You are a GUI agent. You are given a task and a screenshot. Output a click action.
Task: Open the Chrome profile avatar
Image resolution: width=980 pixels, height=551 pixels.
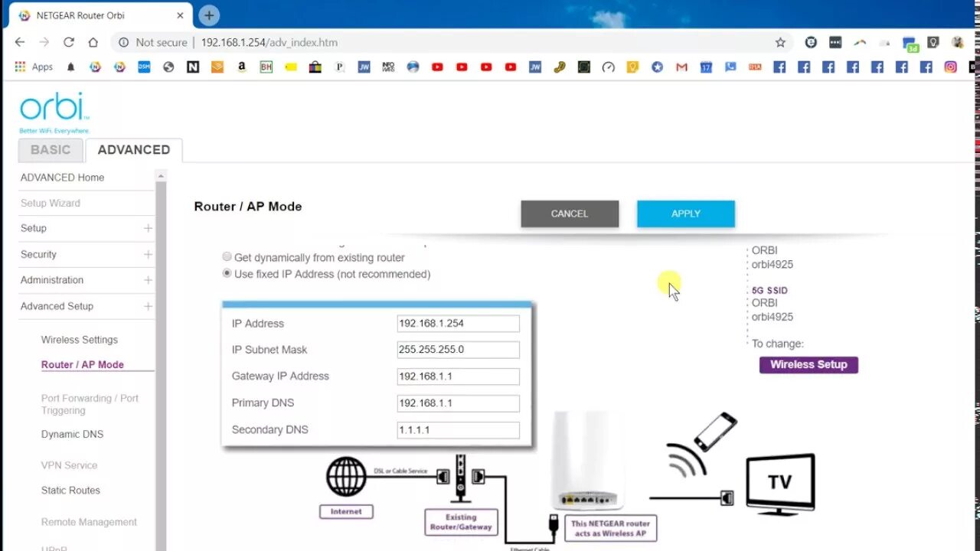(x=957, y=43)
